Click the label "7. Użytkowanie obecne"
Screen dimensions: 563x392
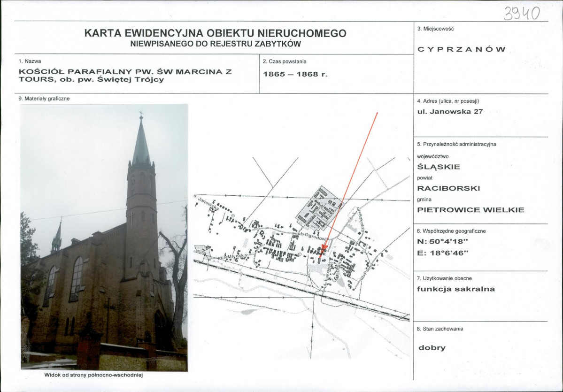coord(445,278)
